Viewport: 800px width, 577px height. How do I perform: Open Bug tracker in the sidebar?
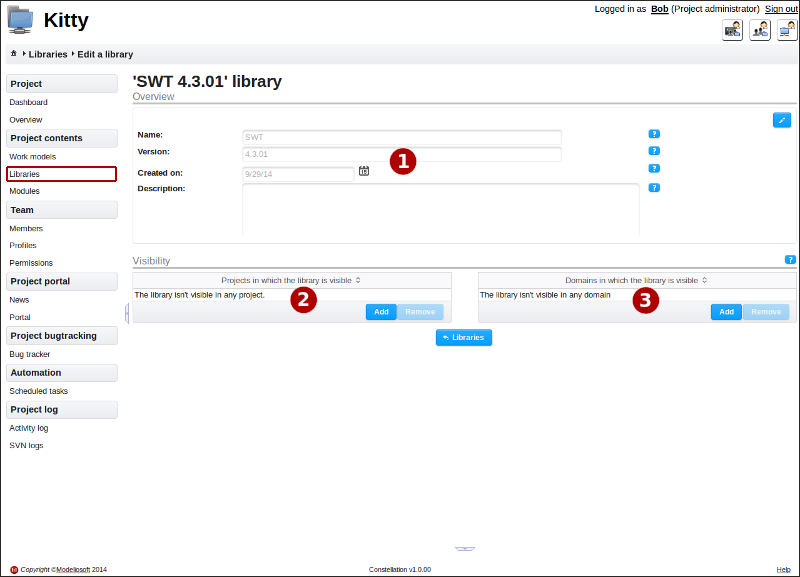pos(30,354)
